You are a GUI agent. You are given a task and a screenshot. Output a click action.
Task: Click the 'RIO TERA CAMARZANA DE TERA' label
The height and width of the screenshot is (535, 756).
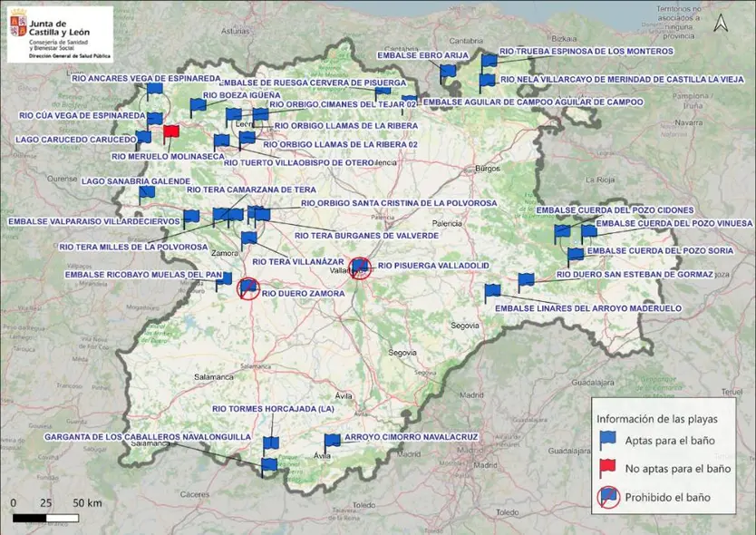tap(251, 190)
